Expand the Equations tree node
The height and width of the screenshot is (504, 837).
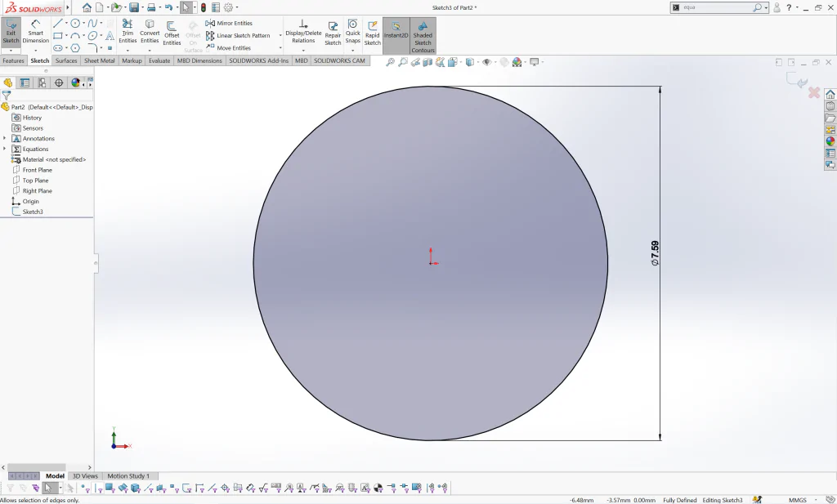tap(5, 149)
